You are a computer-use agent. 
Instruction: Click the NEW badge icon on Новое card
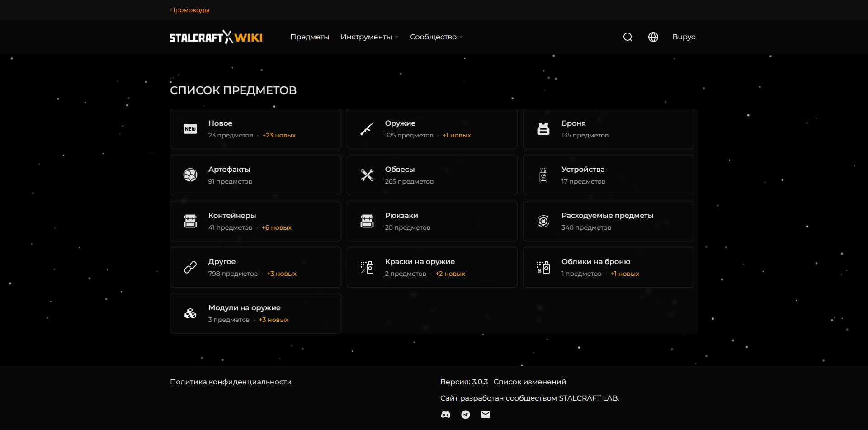(190, 129)
